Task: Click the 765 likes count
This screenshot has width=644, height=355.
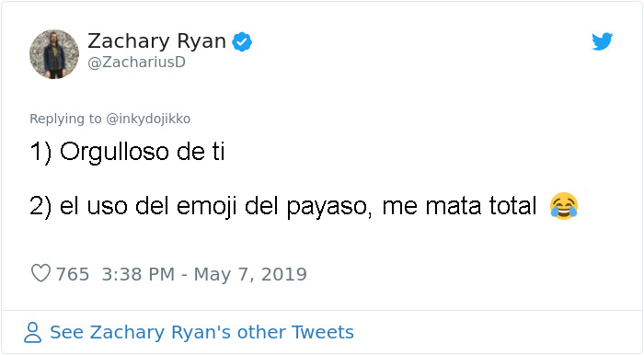Action: (73, 274)
